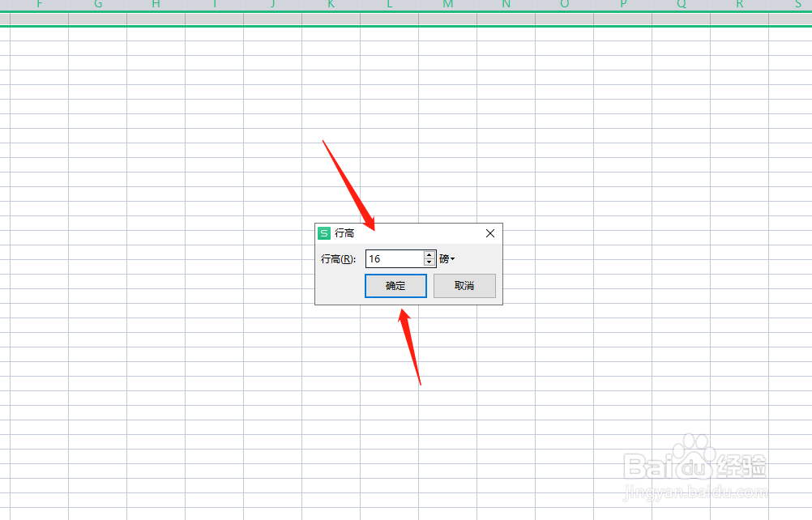Viewport: 812px width, 520px height.
Task: Open the 磅 unit dropdown
Action: pos(447,258)
